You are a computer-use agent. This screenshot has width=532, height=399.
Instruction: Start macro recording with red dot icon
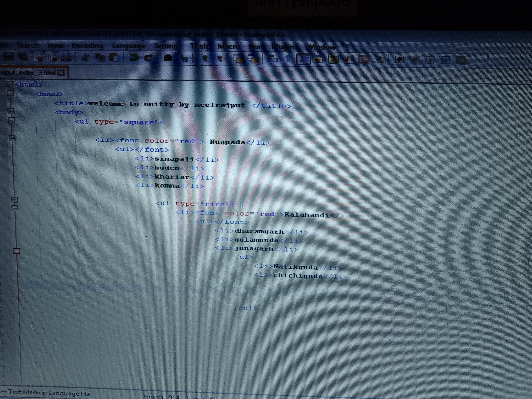coord(399,59)
